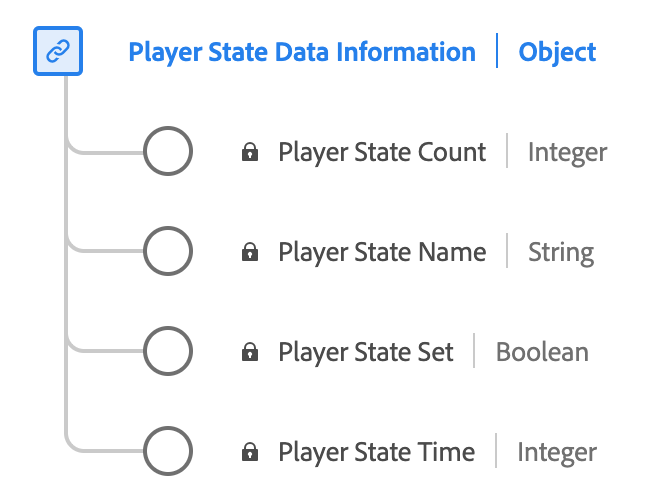This screenshot has height=503, width=653.
Task: Click the Integer type of Player State Time
Action: (556, 452)
